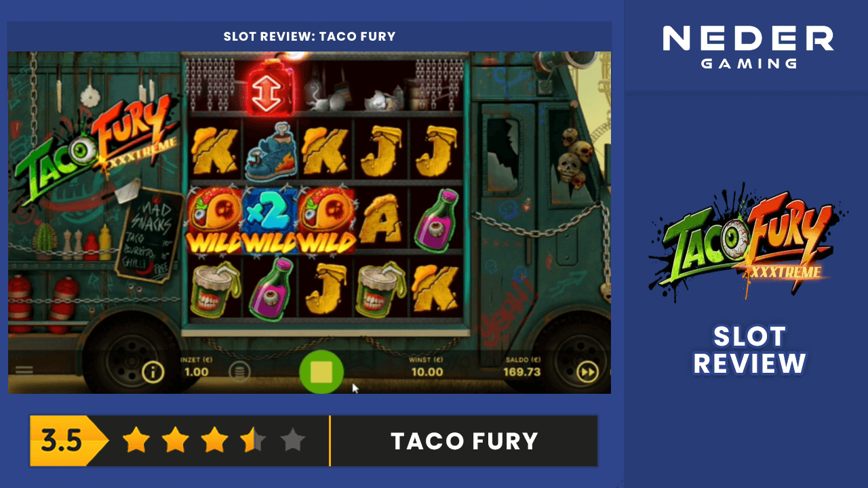Open the hamburger menu icon

pos(24,371)
